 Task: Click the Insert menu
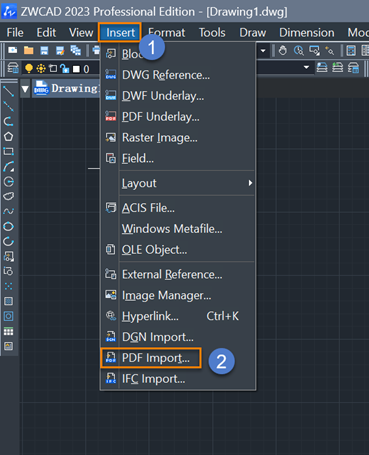[x=120, y=33]
